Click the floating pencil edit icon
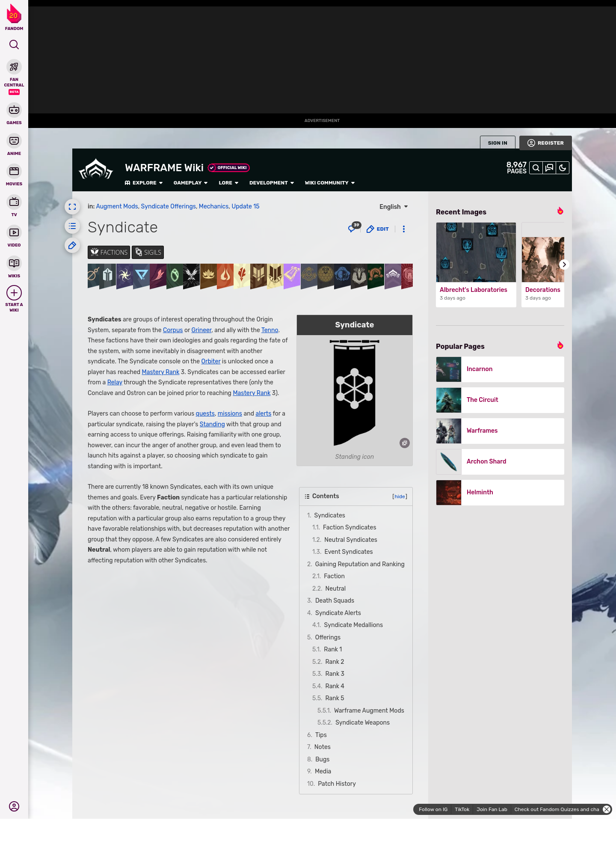Screen dimensions: 616x856 point(72,245)
